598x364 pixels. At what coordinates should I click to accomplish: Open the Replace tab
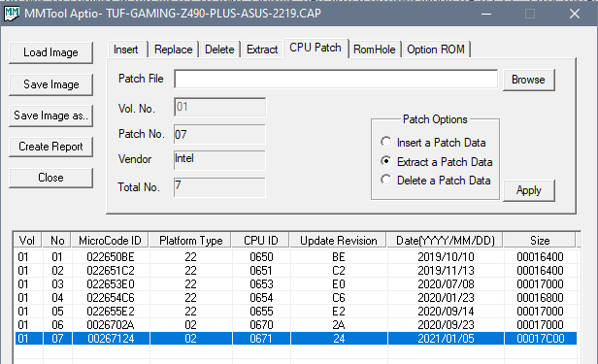(x=173, y=50)
